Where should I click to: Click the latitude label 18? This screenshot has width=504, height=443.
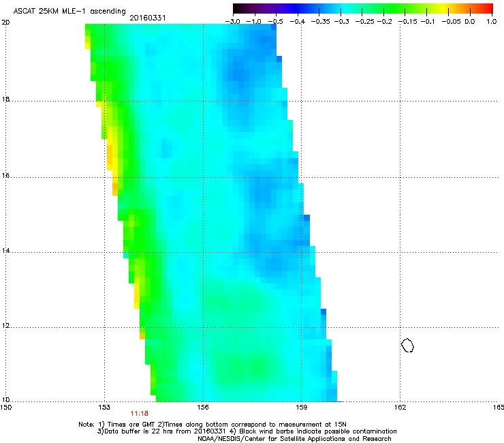(5, 100)
